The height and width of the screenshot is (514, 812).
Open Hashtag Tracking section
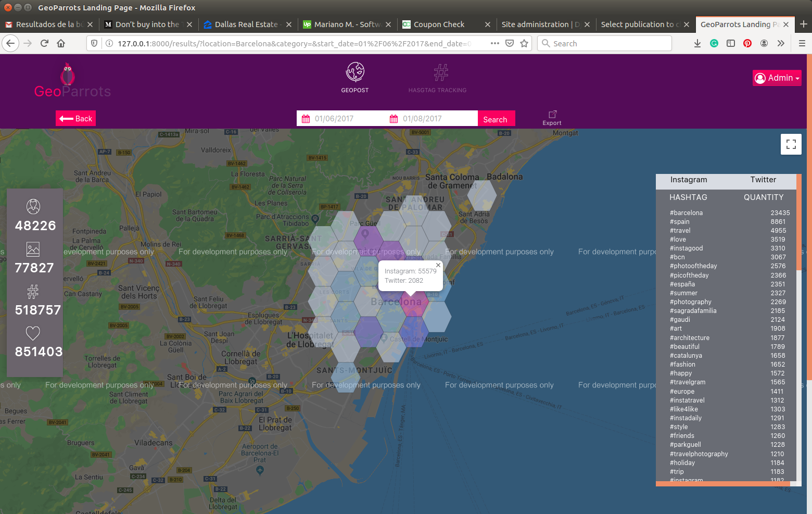click(x=440, y=73)
